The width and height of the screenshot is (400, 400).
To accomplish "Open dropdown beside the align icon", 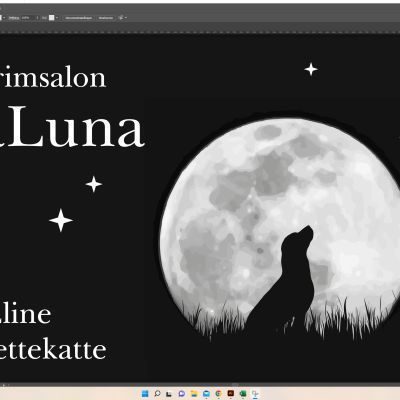I will pos(126,18).
